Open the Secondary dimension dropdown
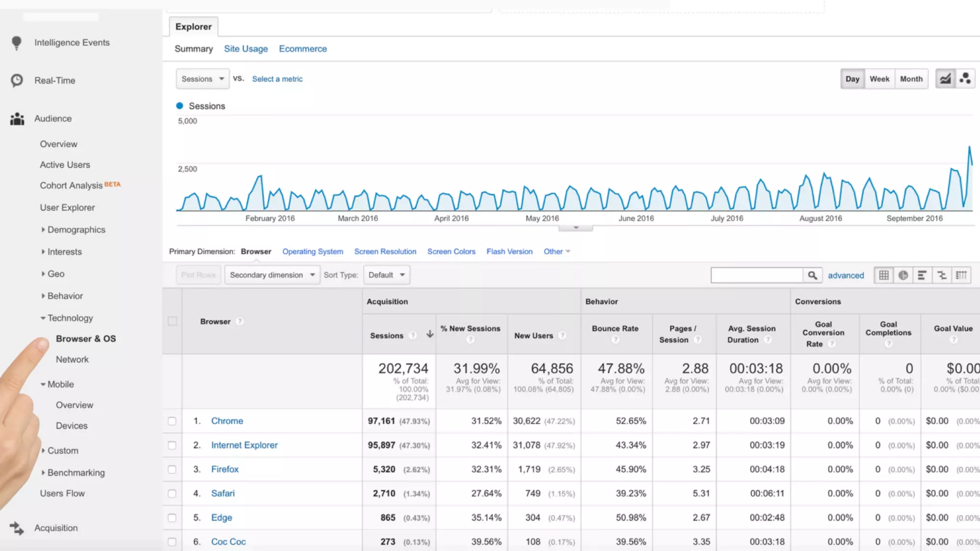 tap(272, 275)
